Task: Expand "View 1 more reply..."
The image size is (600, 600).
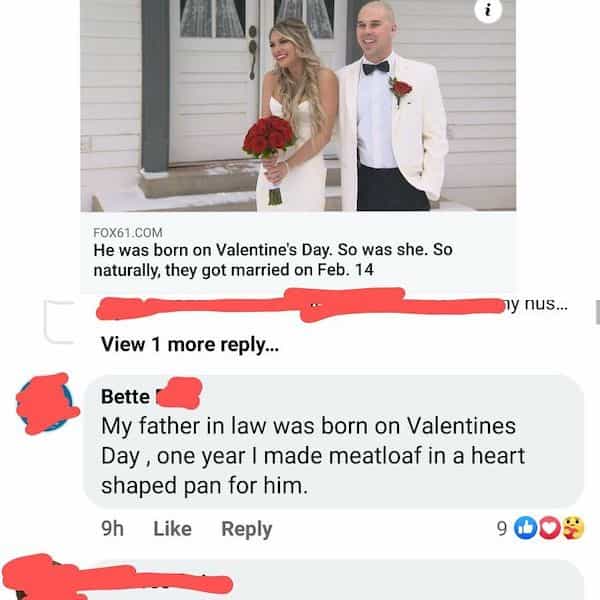Action: (190, 345)
